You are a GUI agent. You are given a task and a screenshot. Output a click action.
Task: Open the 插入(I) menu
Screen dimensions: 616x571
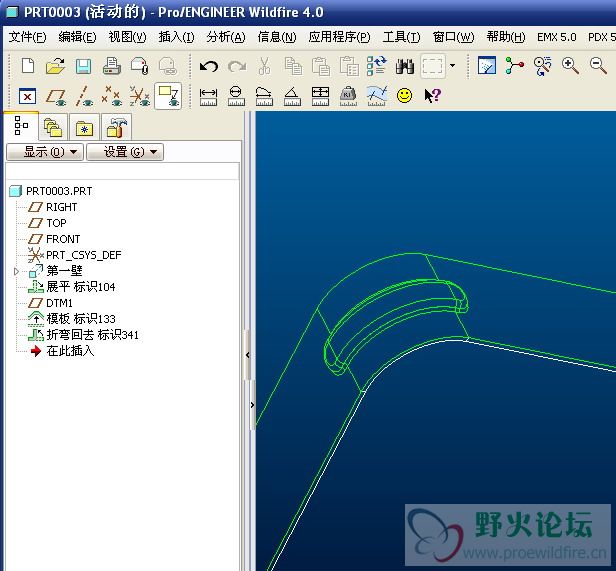[176, 37]
